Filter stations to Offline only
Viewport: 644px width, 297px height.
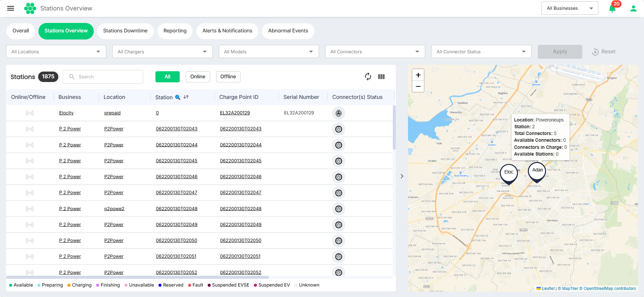point(228,77)
